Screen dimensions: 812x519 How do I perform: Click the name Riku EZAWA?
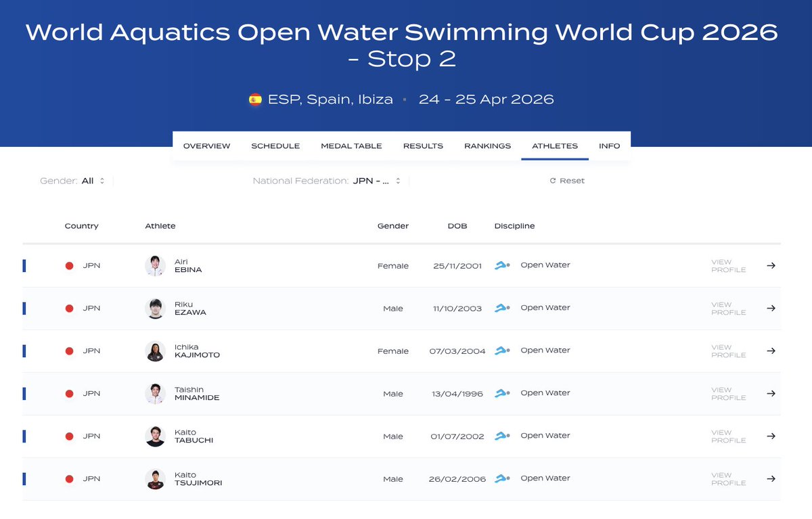[190, 309]
